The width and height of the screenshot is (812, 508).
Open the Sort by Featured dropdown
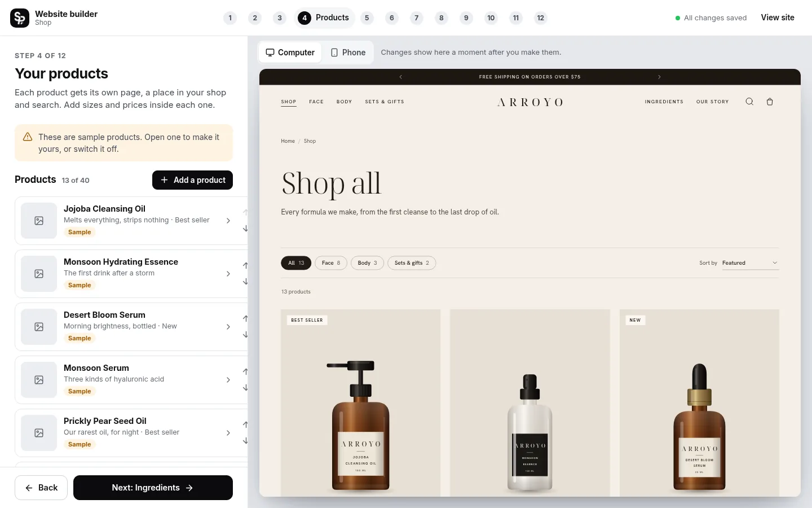(750, 263)
